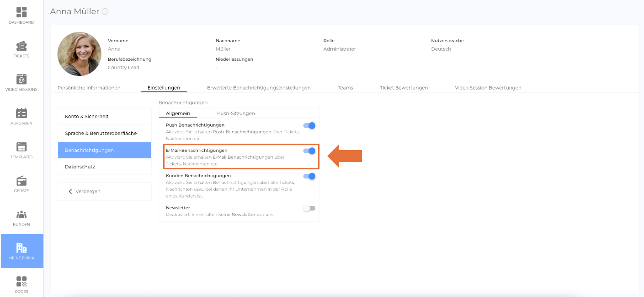The width and height of the screenshot is (644, 297).
Task: Click info icon next to Anna Müller
Action: coord(106,11)
